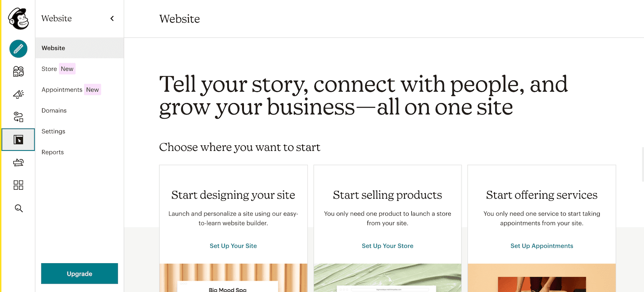Click the Upgrade button
The height and width of the screenshot is (292, 644).
click(79, 274)
